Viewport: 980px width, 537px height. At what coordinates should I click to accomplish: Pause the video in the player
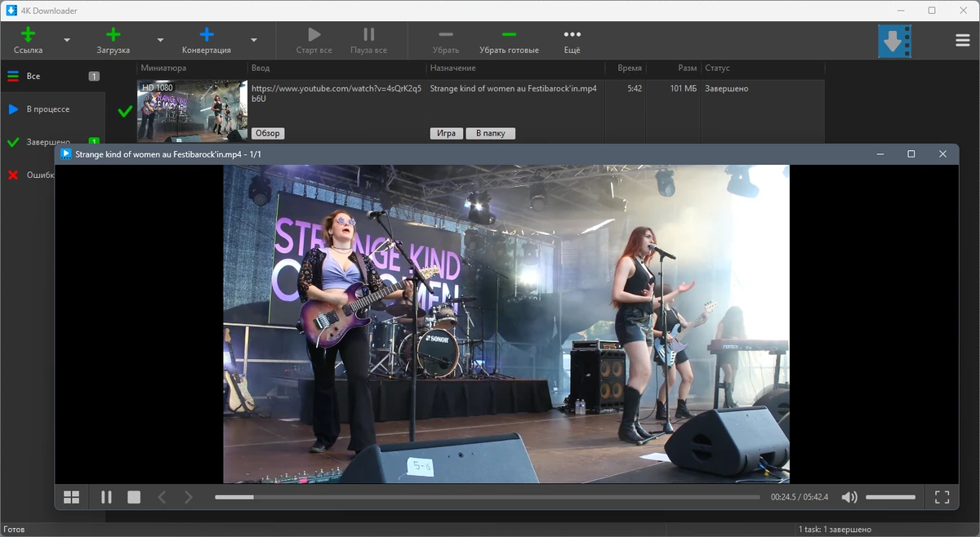point(106,497)
